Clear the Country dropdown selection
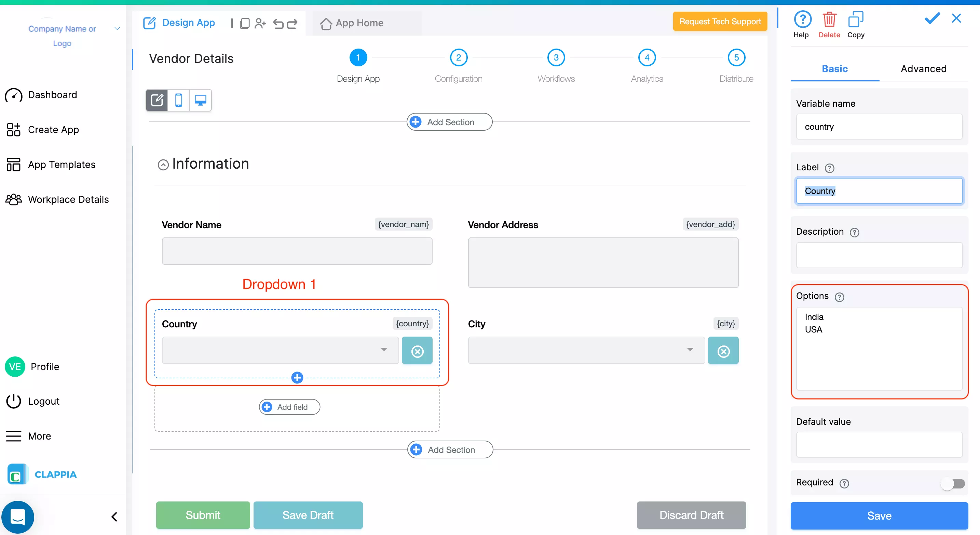980x535 pixels. [417, 351]
